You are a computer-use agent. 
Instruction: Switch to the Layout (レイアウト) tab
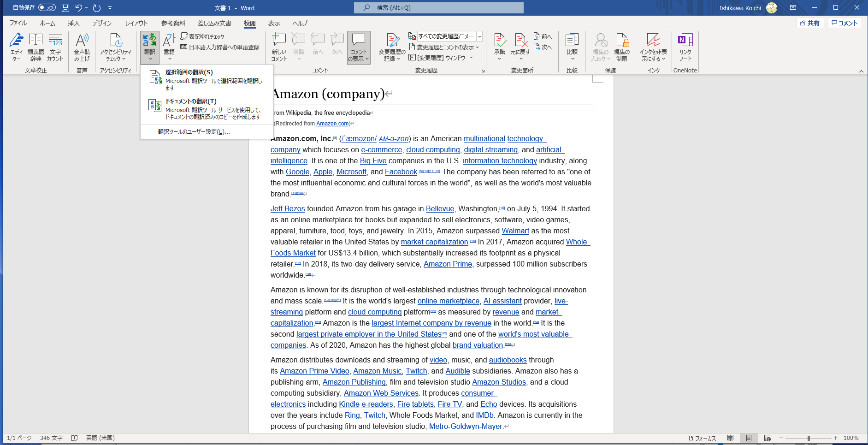[x=136, y=23]
